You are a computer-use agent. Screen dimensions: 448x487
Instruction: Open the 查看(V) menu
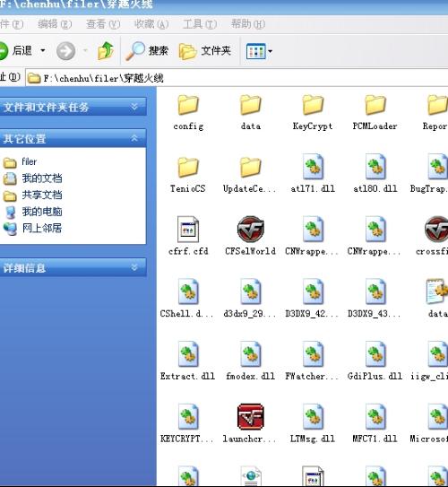pyautogui.click(x=103, y=24)
